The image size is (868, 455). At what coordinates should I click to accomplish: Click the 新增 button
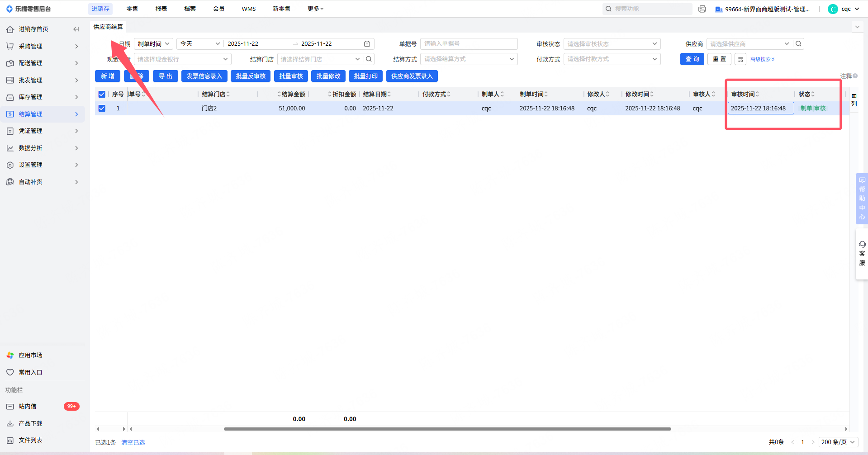[x=108, y=76]
